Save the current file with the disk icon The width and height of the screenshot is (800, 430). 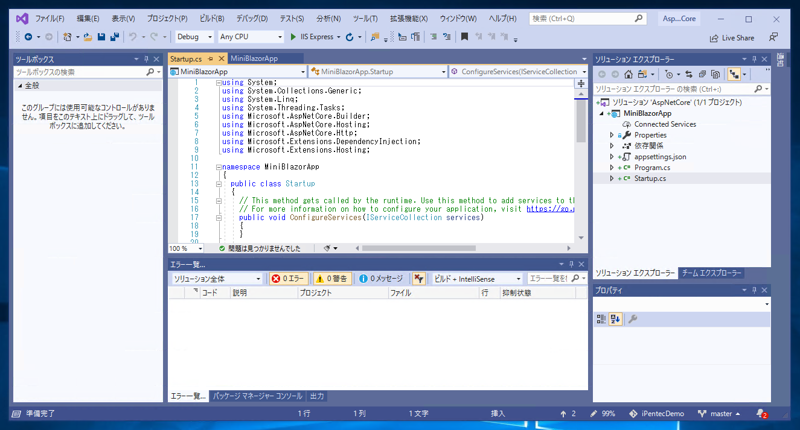(x=101, y=37)
